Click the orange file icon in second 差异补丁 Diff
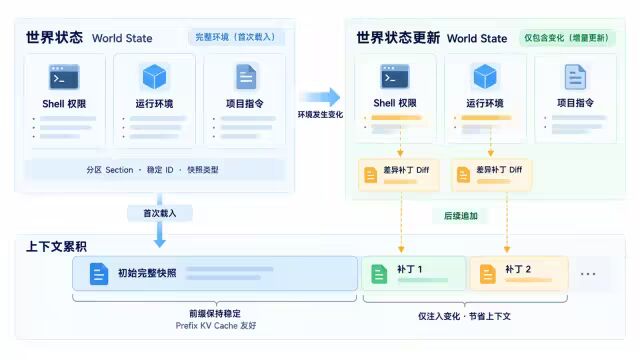Image resolution: width=640 pixels, height=360 pixels. [x=463, y=175]
